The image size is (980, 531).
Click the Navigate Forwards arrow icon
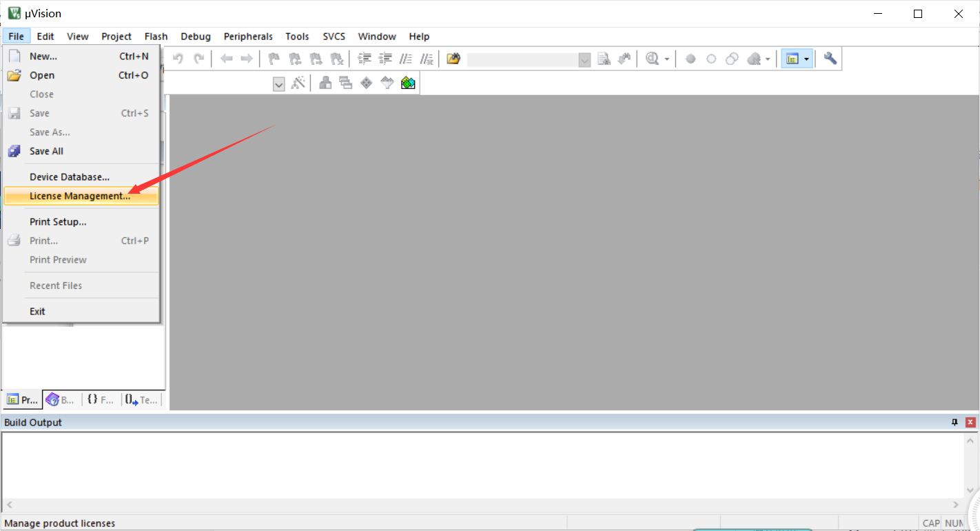246,59
